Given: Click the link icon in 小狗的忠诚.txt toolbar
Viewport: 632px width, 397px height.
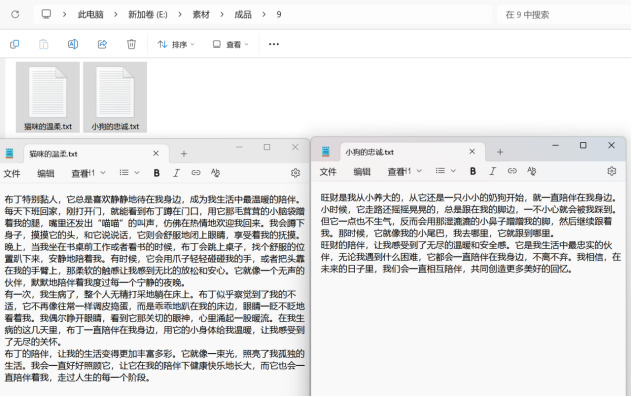Looking at the screenshot, I should pos(512,171).
